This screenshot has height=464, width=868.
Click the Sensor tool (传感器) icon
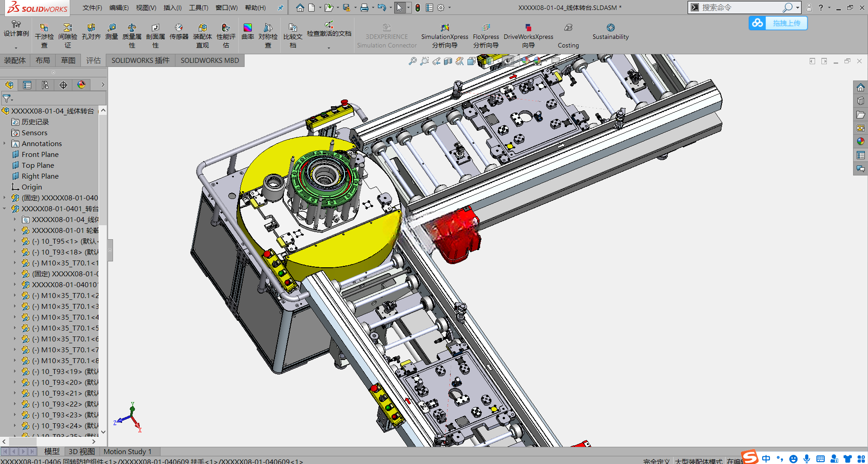point(179,32)
